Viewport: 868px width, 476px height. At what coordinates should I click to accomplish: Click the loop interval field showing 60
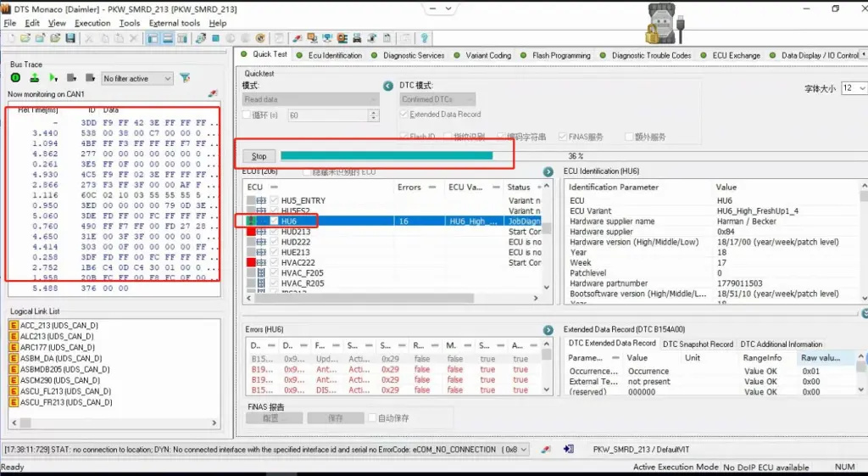[x=328, y=115]
